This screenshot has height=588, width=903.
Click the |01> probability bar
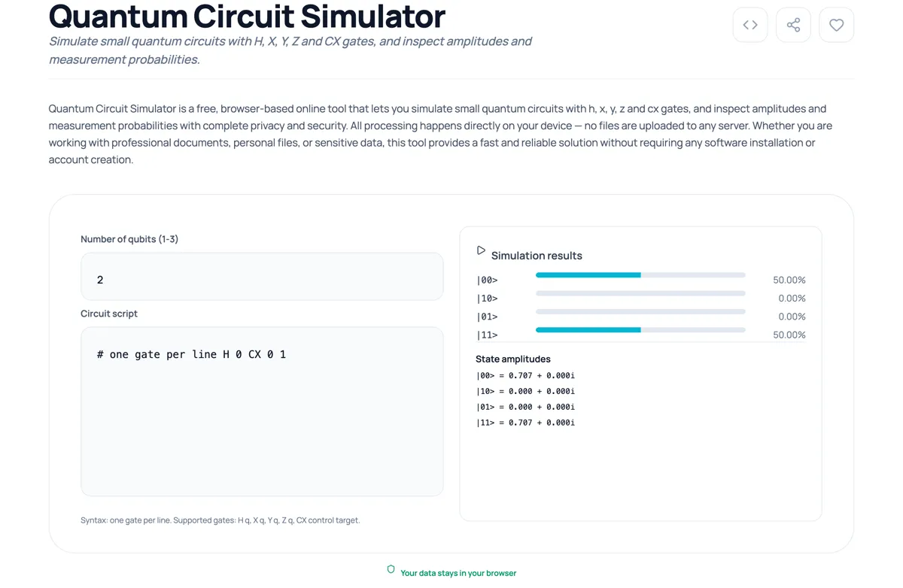coord(640,312)
